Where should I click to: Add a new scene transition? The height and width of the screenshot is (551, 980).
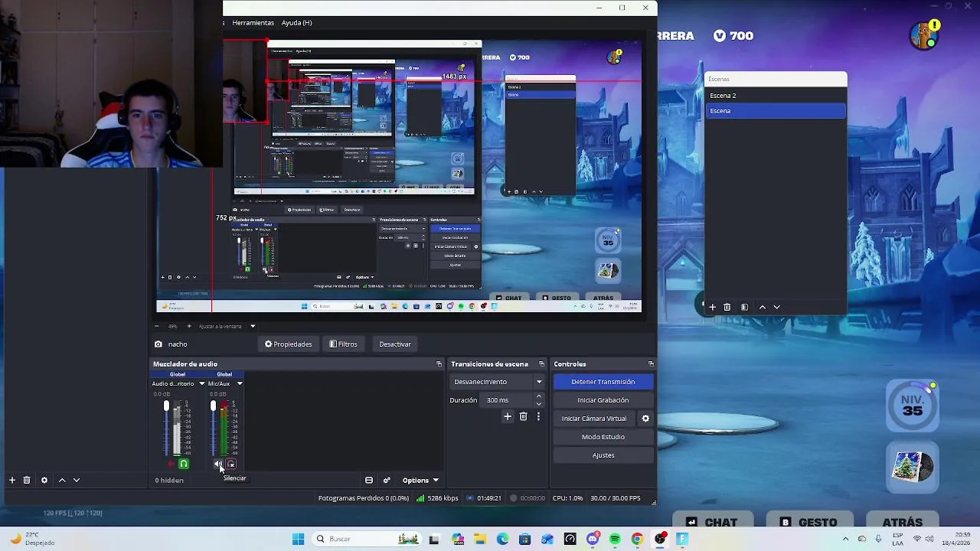coord(507,416)
